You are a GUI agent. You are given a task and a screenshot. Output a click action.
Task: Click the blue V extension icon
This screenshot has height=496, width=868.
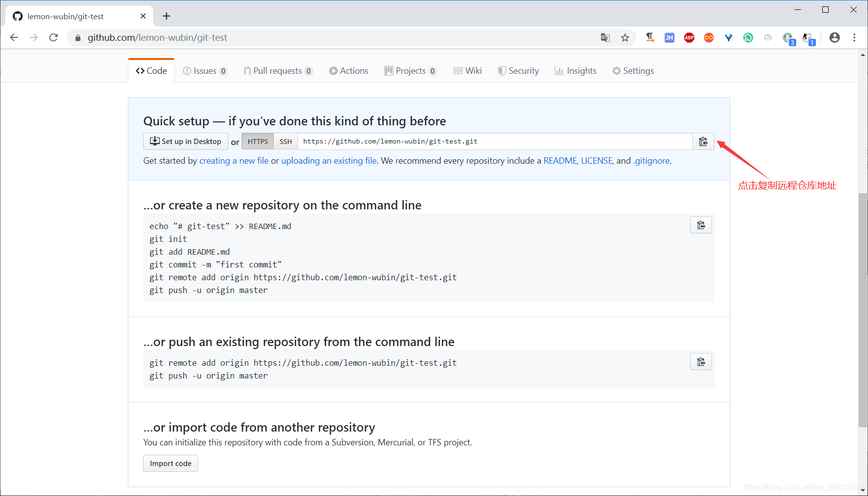(728, 38)
